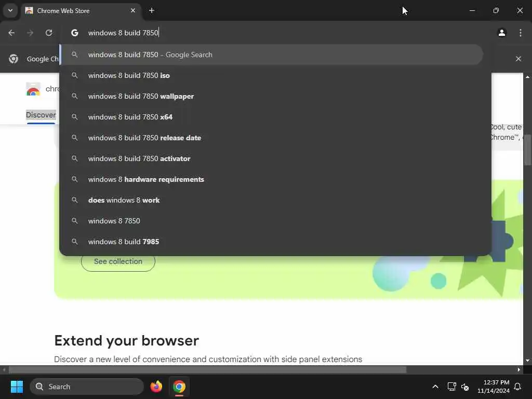
Task: Show hidden system tray icons
Action: coord(435,387)
